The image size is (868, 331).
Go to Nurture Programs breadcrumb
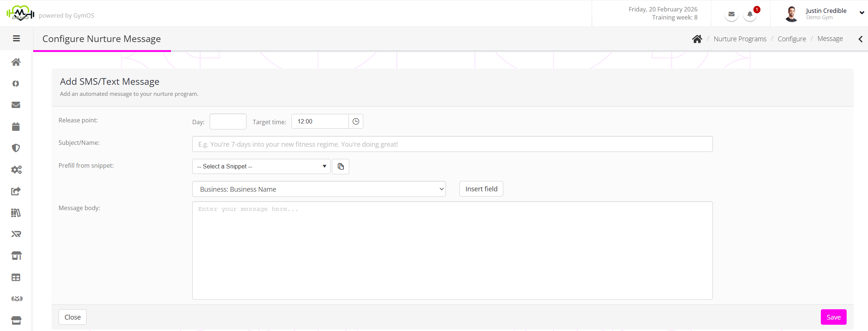pos(740,39)
